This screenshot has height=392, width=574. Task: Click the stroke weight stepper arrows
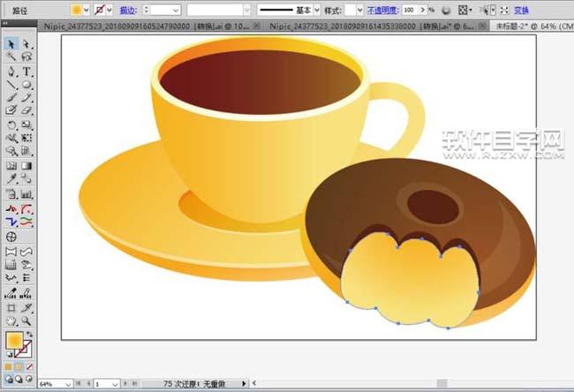(146, 11)
